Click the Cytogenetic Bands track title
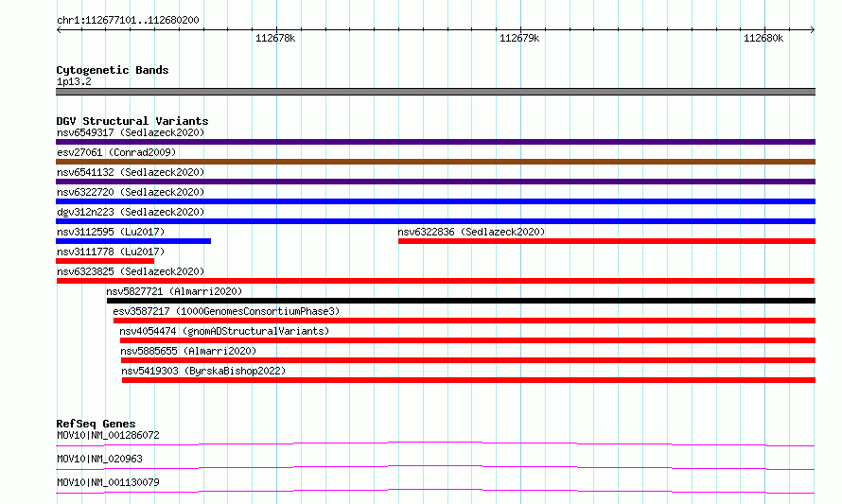842x504 pixels. pos(113,70)
